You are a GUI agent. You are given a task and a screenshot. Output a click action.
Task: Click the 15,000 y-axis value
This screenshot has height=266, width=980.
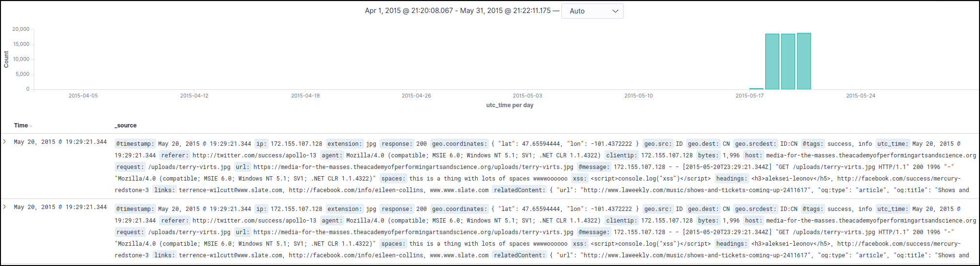[21, 44]
